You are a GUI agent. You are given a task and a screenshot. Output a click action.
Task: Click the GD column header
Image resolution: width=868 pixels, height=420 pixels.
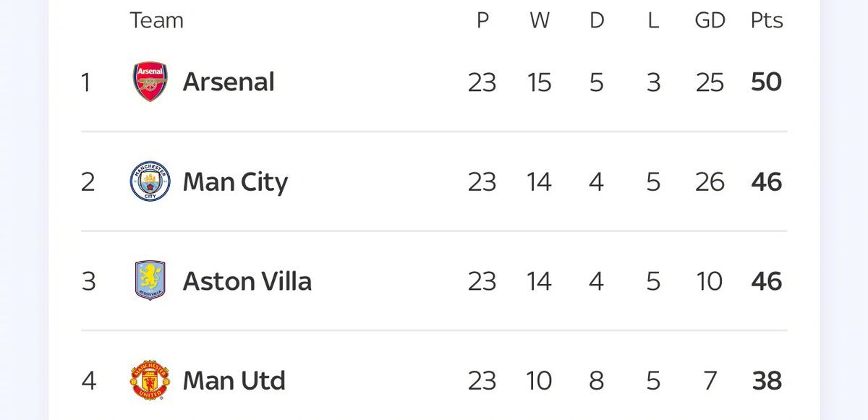pyautogui.click(x=710, y=20)
